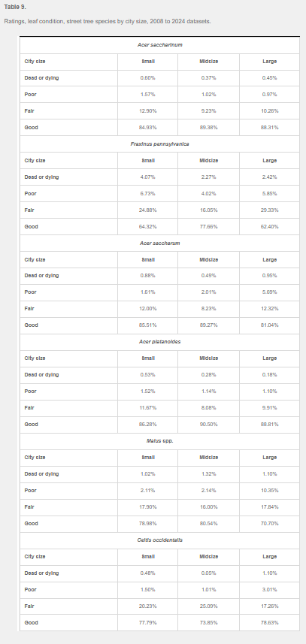Image resolution: width=306 pixels, height=644 pixels.
Task: Click the 90.50% Midsize value for Acer platanoides
Action: pos(209,425)
